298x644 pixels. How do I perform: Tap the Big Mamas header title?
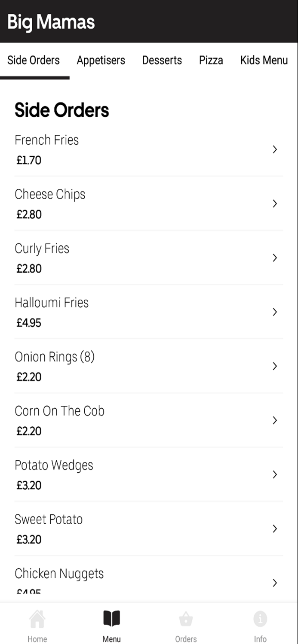(x=51, y=22)
